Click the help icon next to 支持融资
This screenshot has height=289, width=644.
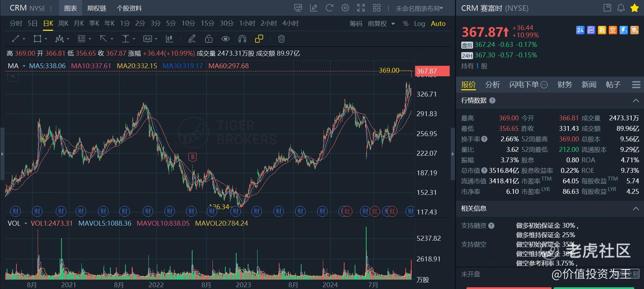coord(491,226)
